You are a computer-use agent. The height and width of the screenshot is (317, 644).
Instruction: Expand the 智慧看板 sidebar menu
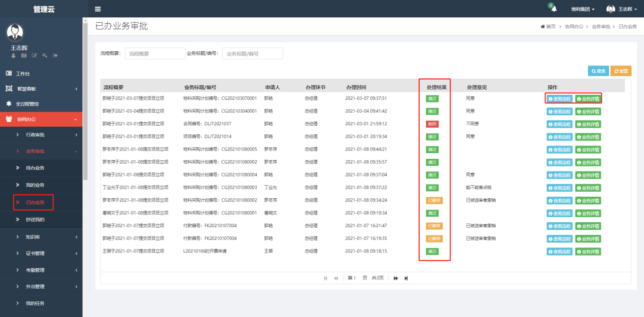[41, 89]
